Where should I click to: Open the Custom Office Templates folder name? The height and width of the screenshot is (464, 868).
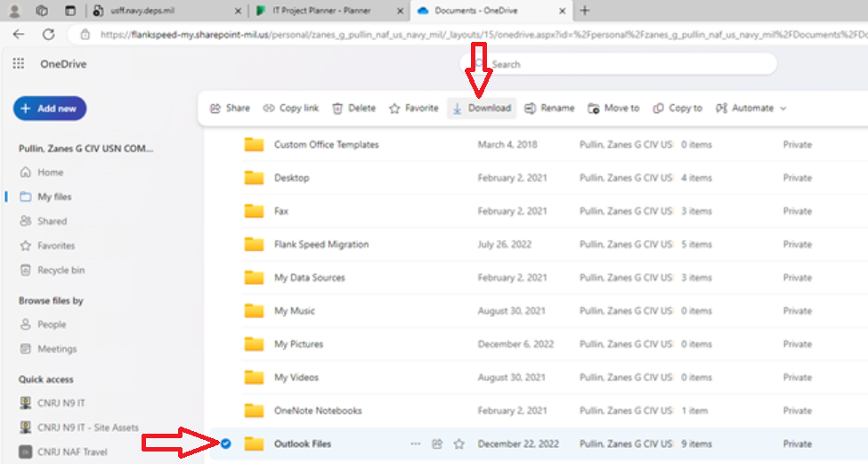pyautogui.click(x=327, y=144)
